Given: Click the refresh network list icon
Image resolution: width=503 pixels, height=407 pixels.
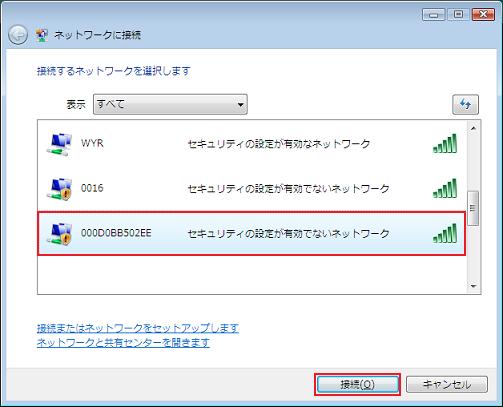Looking at the screenshot, I should tap(465, 105).
